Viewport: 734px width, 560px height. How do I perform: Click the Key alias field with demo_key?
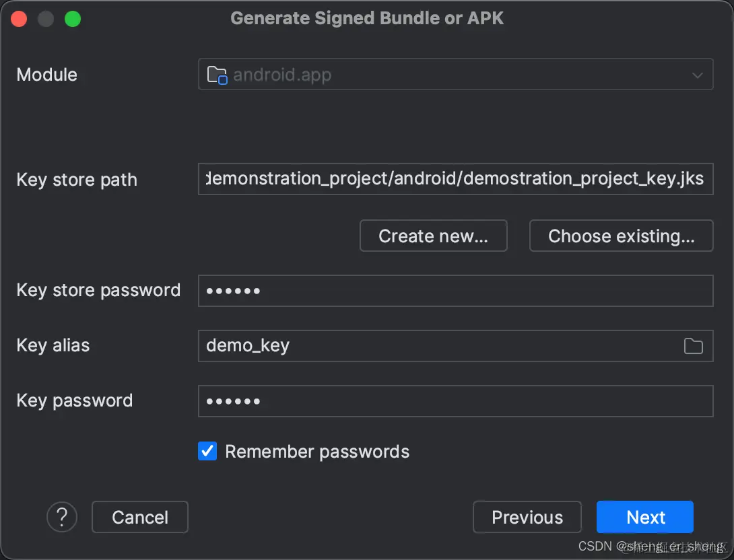pos(455,346)
